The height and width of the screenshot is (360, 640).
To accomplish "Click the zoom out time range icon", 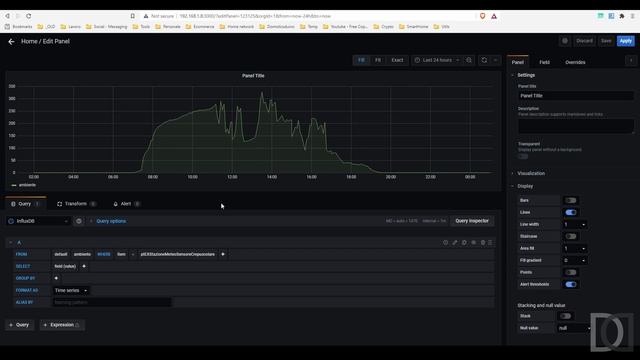I will point(469,60).
